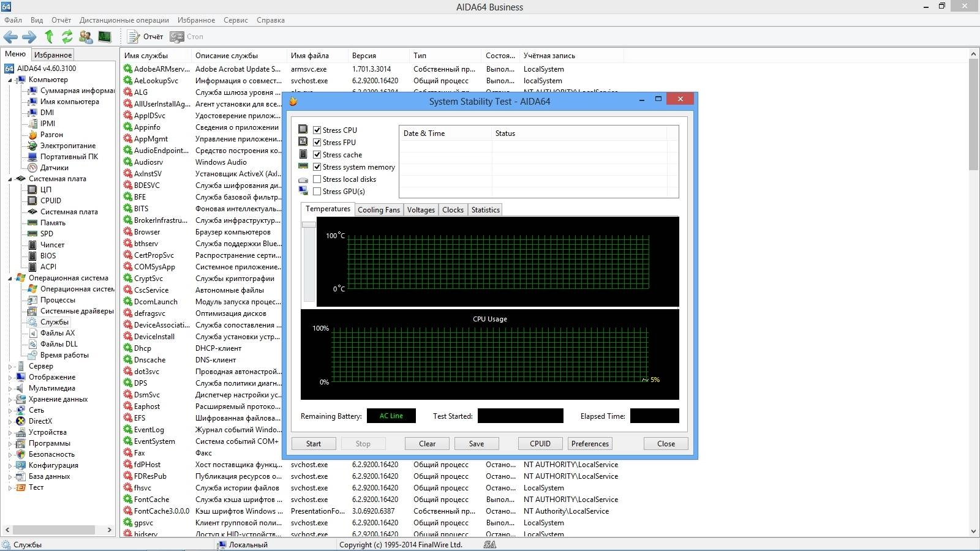This screenshot has height=551, width=980.
Task: Click the Start button in stability test
Action: click(314, 444)
